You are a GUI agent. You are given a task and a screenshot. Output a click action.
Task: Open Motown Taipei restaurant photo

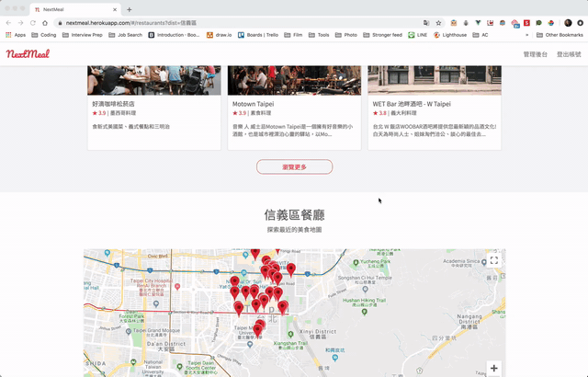[x=294, y=80]
